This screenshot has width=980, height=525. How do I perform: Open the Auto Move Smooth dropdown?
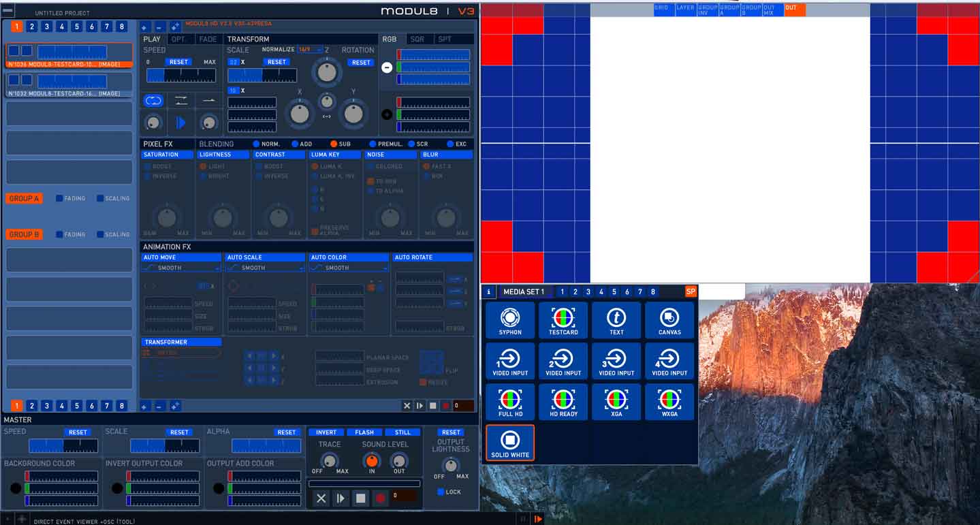pos(181,268)
